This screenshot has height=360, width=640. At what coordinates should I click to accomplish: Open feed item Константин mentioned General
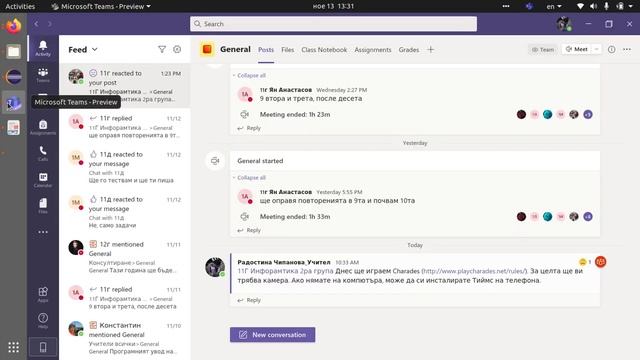click(x=124, y=338)
